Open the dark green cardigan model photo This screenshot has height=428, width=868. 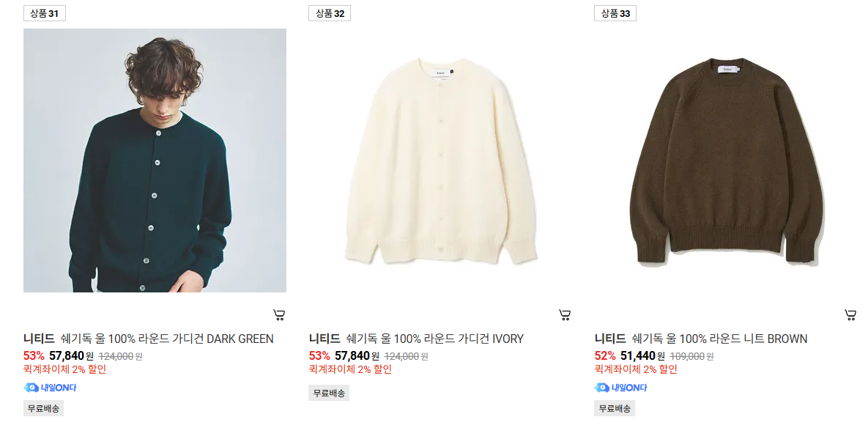155,160
